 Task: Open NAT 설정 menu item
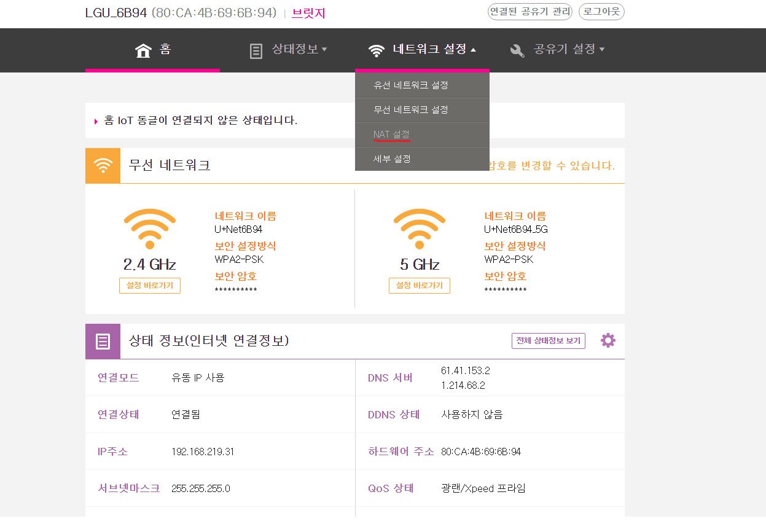tap(391, 135)
